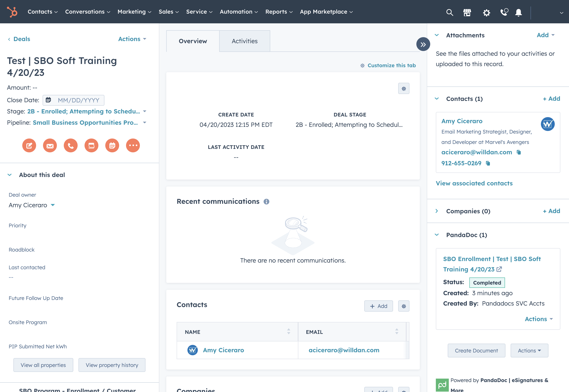Switch to the Activities tab

(245, 41)
